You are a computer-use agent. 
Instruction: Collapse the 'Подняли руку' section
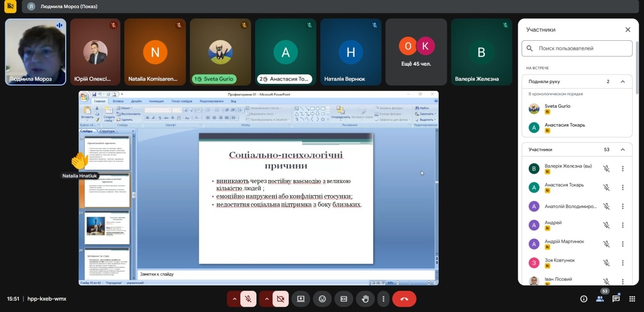623,82
